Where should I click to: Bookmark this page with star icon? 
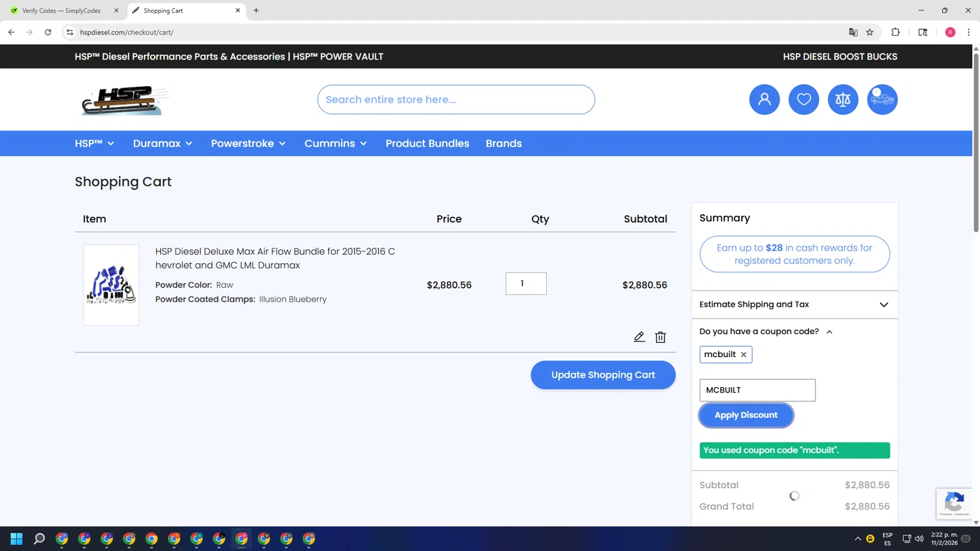pos(870,32)
